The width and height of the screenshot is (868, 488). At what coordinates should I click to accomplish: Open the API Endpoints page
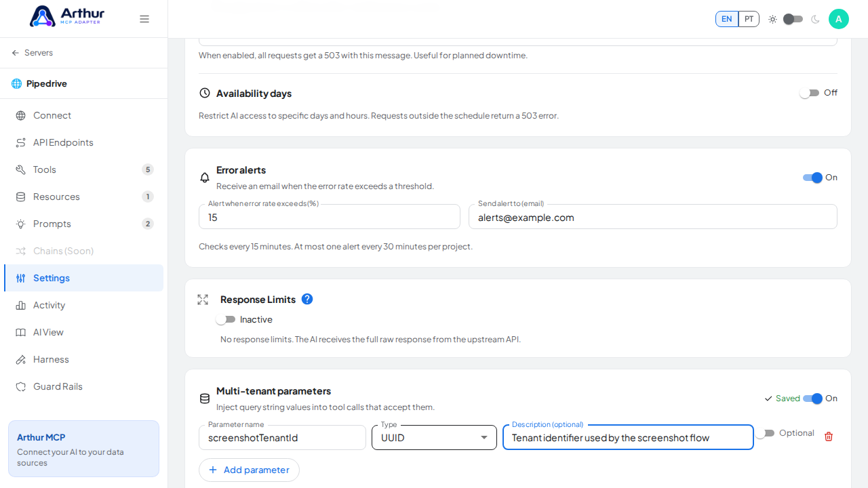[84, 142]
